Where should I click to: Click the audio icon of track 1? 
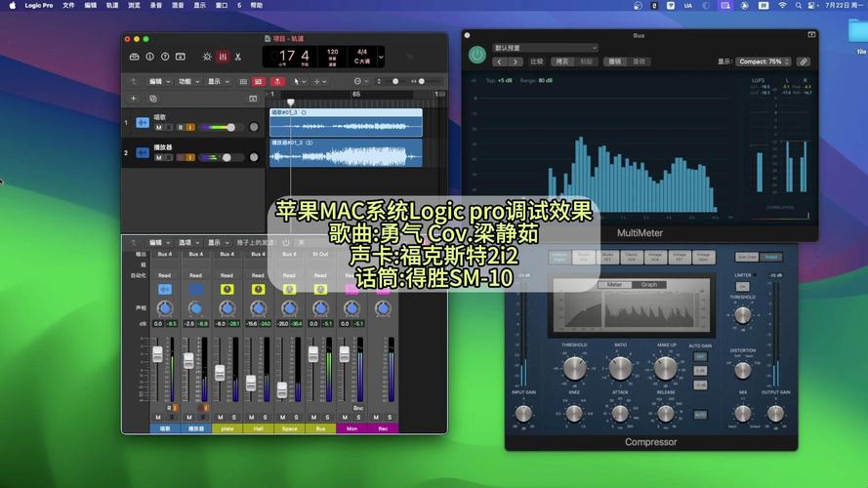pos(143,122)
